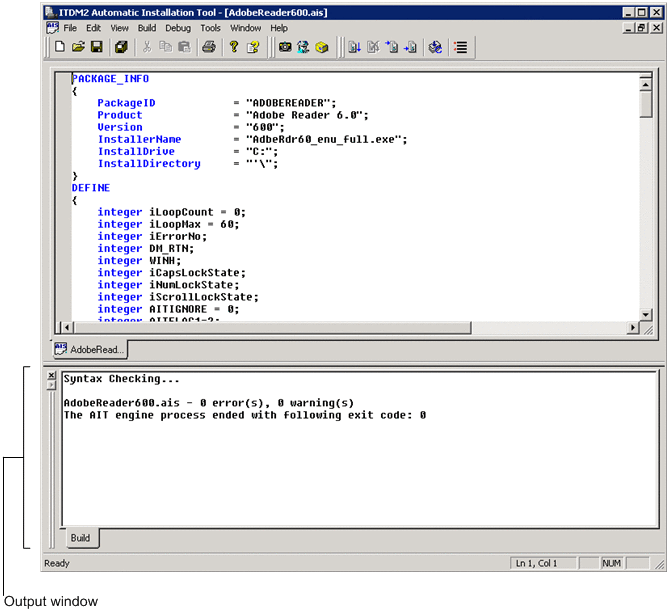Screen dimensions: 671x613
Task: Click the Save All toolbar icon
Action: coord(121,47)
